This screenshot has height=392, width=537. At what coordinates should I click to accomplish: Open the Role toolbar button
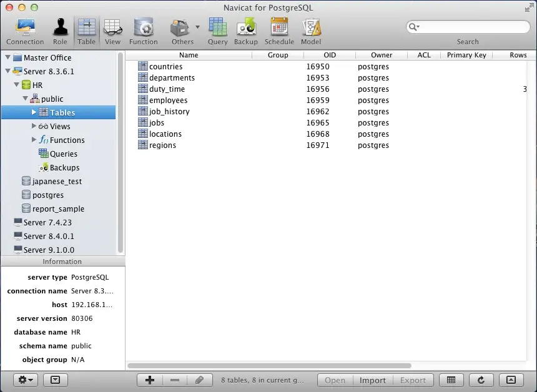(61, 32)
